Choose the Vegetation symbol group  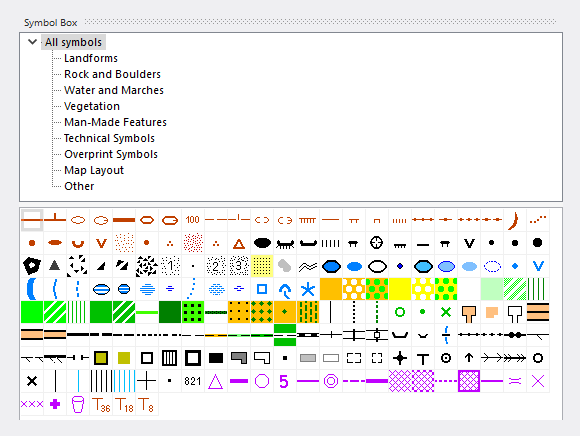(92, 106)
